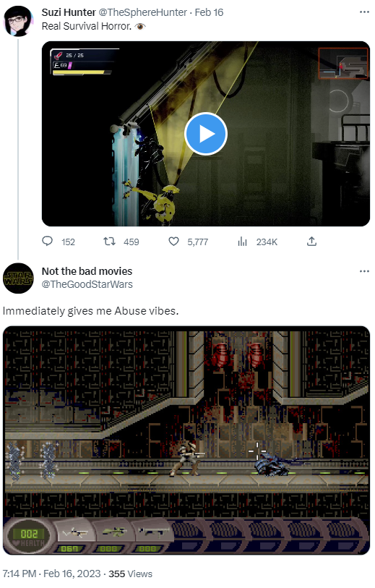Click the 5,777 likes count number

tap(198, 242)
